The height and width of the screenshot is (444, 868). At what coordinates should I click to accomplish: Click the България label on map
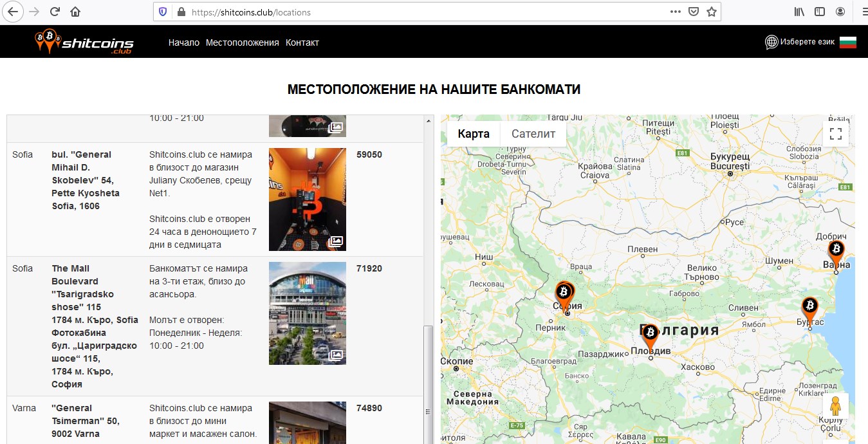pos(679,330)
